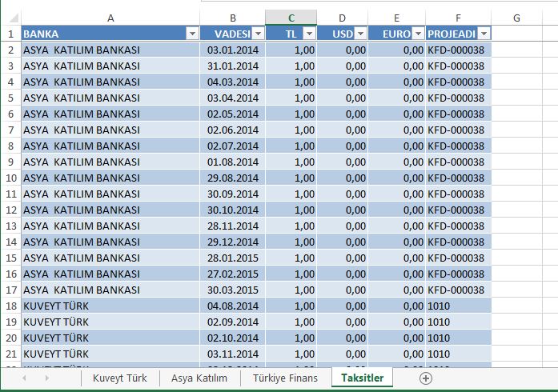Click KFD-000038 cell in row 12
The image size is (558, 392).
pyautogui.click(x=459, y=210)
